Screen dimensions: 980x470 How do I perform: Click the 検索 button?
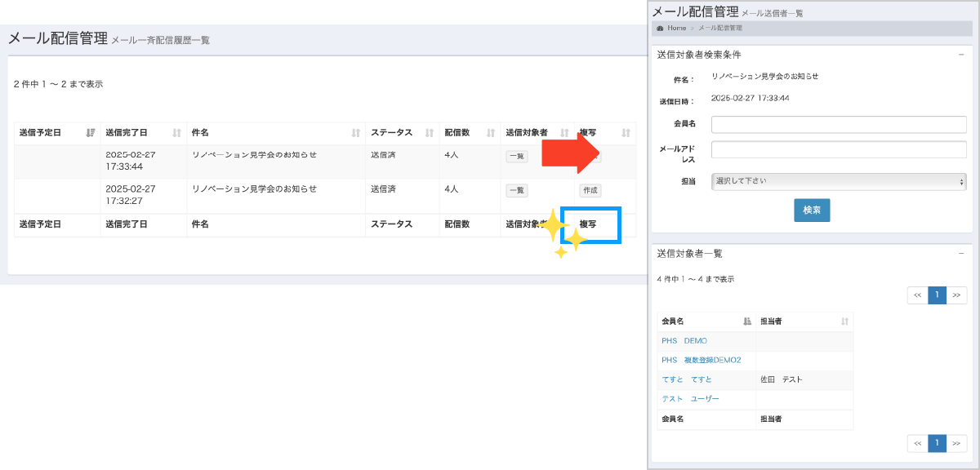click(x=812, y=210)
